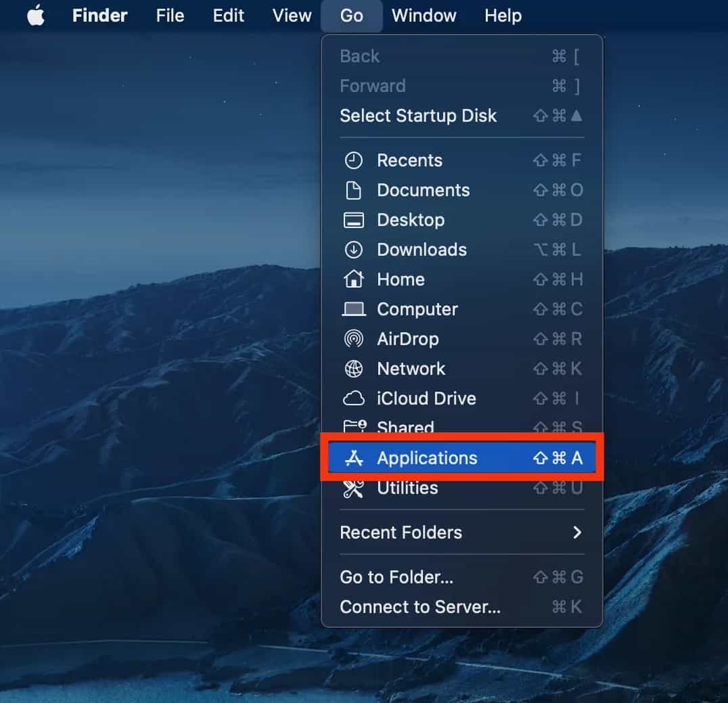728x703 pixels.
Task: Open the Help menu
Action: (x=503, y=16)
